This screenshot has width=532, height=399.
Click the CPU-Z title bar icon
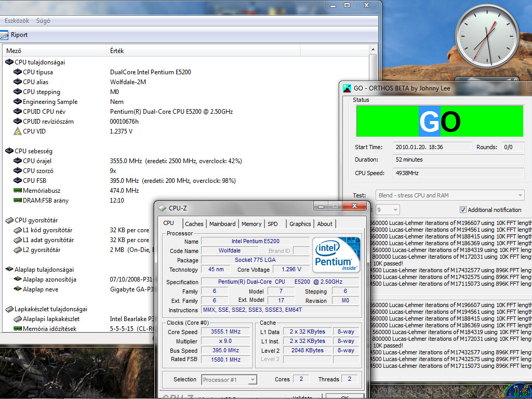(162, 208)
